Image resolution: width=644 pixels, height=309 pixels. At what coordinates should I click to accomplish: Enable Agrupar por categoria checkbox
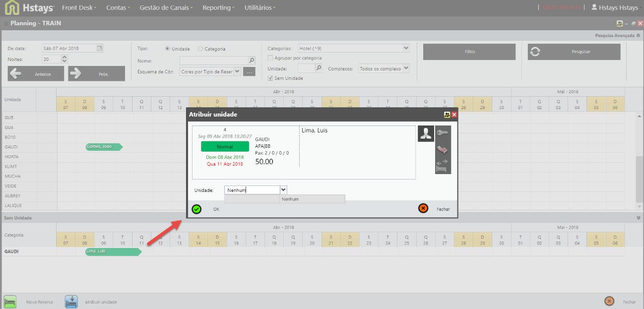point(270,58)
